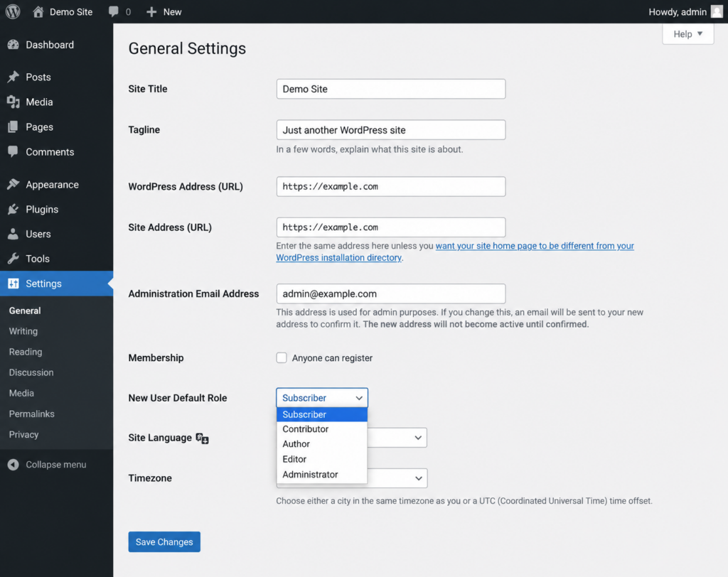This screenshot has height=577, width=728.
Task: Open the Appearance menu label
Action: (52, 184)
